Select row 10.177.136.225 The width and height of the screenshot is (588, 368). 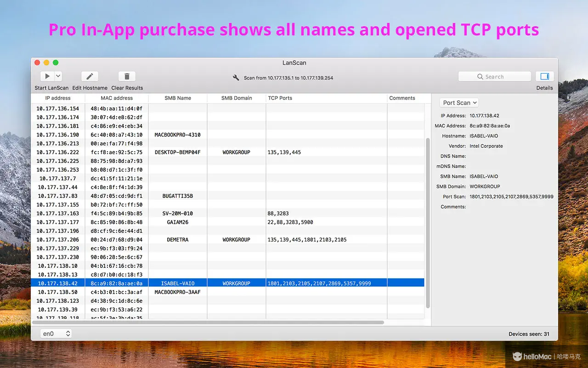(x=228, y=161)
